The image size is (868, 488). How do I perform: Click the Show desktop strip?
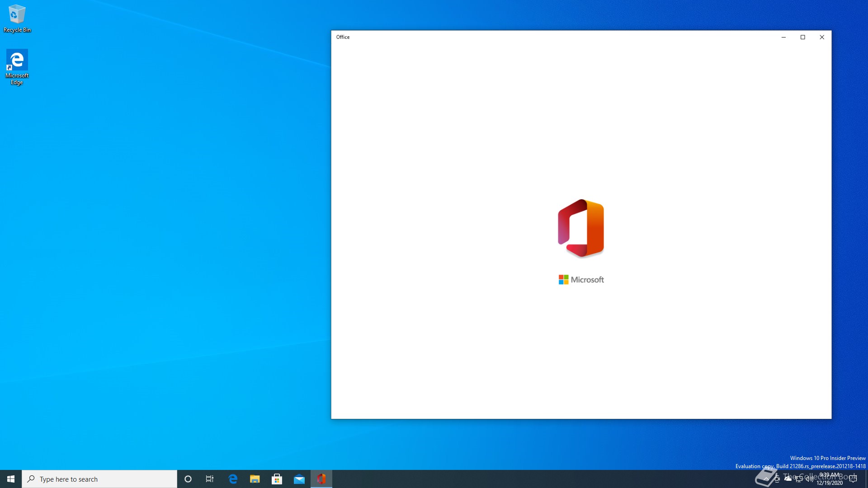tap(866, 479)
